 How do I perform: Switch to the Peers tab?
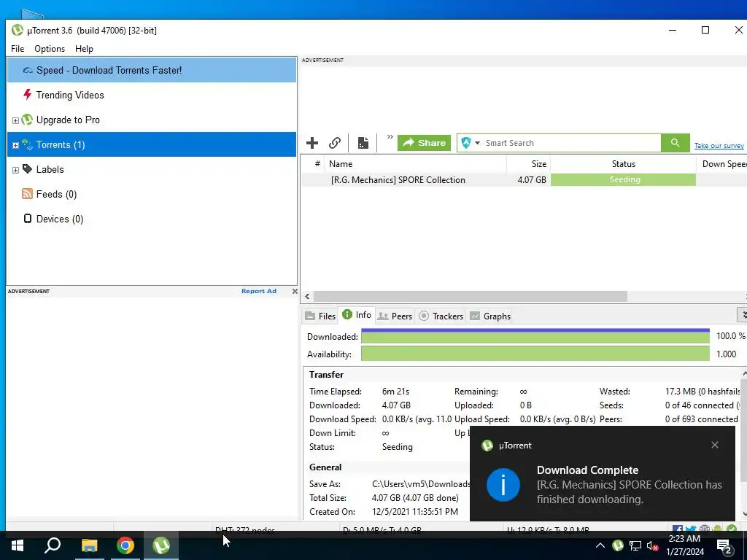[395, 316]
